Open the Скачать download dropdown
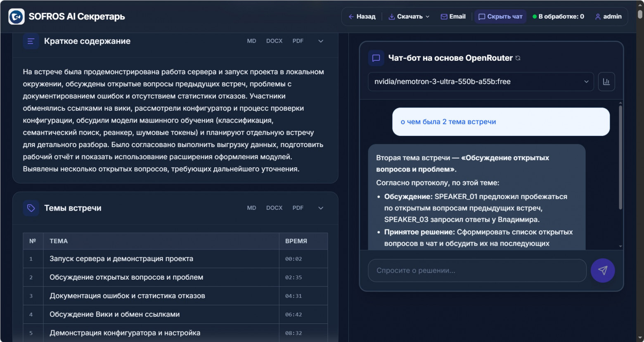Viewport: 644px width, 342px height. tap(409, 17)
